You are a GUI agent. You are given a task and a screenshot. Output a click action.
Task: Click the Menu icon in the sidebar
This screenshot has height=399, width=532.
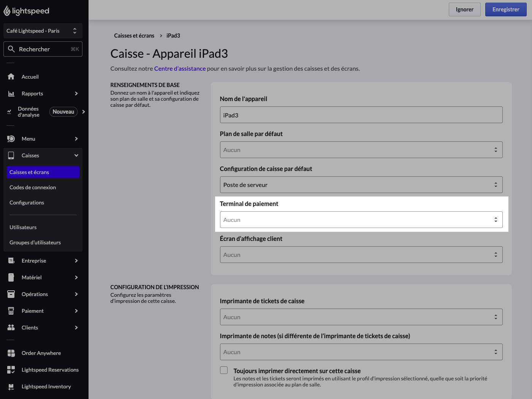click(x=11, y=139)
